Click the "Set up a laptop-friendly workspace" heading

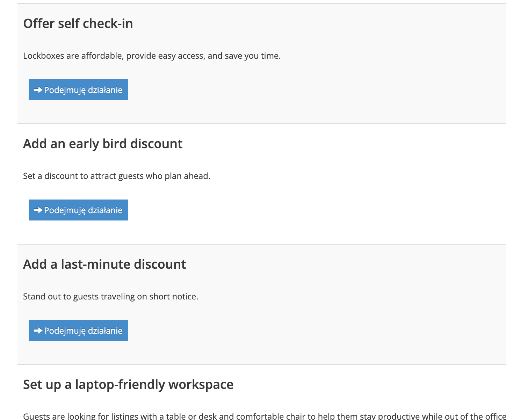(x=128, y=384)
